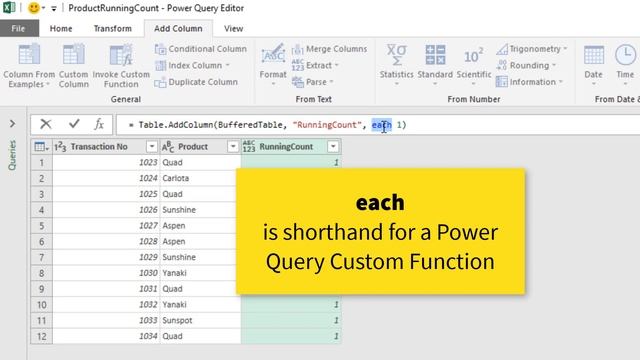Click the smiley feedback icon
This screenshot has width=640, height=360.
pyautogui.click(x=33, y=8)
